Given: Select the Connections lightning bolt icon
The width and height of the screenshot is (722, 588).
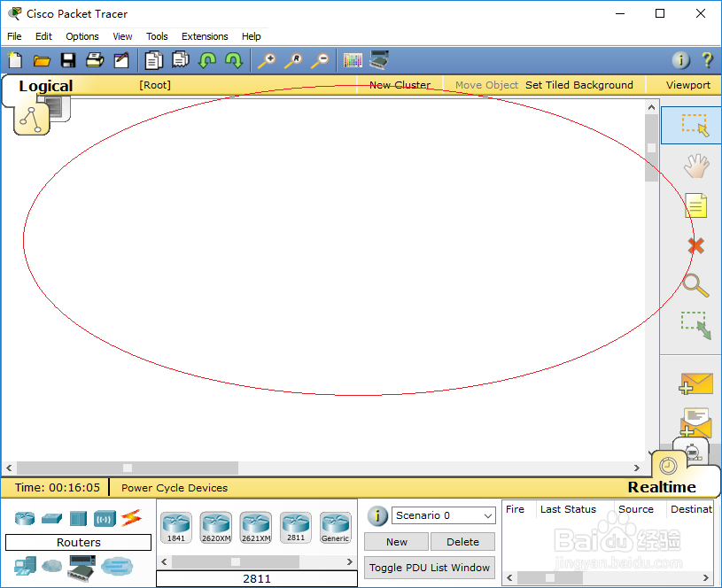Looking at the screenshot, I should coord(132,518).
